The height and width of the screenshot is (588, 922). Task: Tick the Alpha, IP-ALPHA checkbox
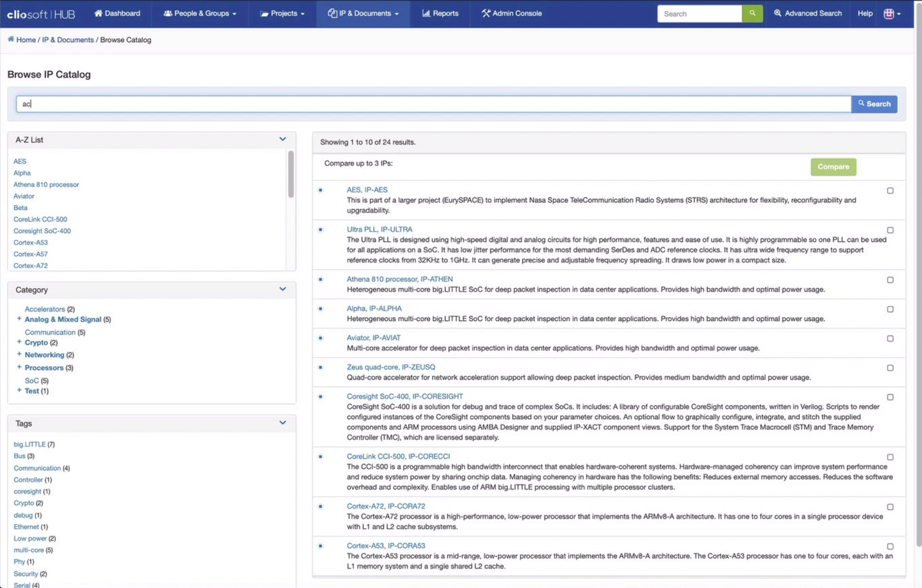tap(890, 309)
